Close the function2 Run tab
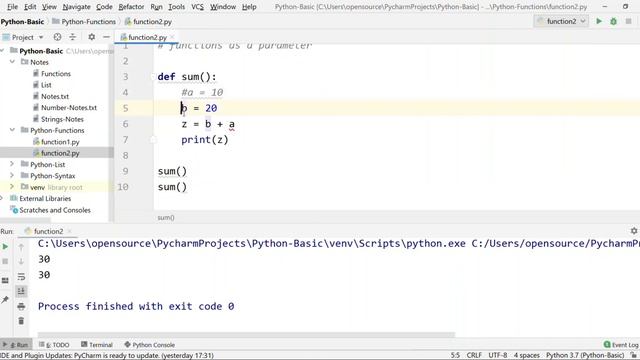The height and width of the screenshot is (360, 640). (x=69, y=231)
